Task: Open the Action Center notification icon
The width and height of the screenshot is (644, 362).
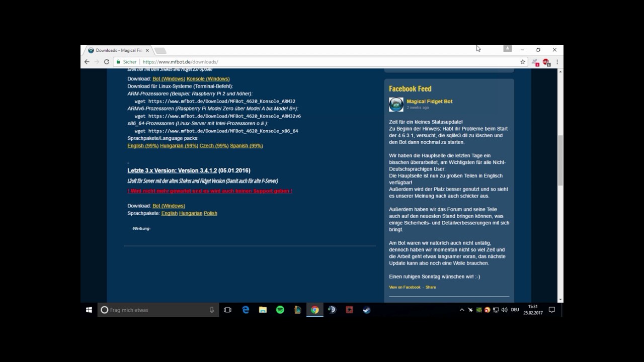Action: 551,310
